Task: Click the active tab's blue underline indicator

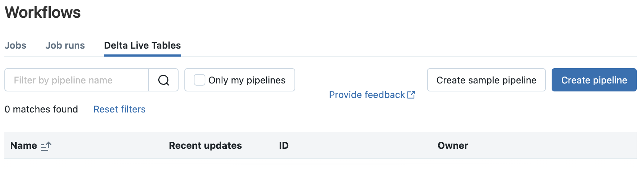Action: tap(142, 56)
